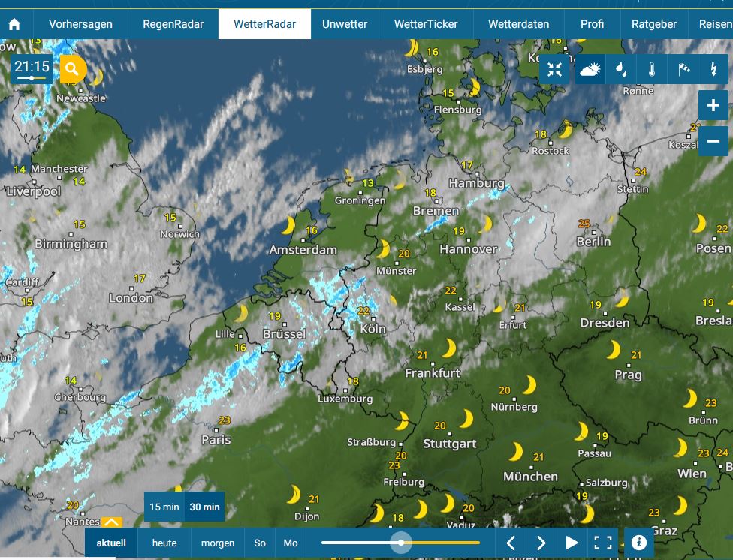Start the radar animation play button
Viewport: 733px width, 560px height.
[x=572, y=543]
